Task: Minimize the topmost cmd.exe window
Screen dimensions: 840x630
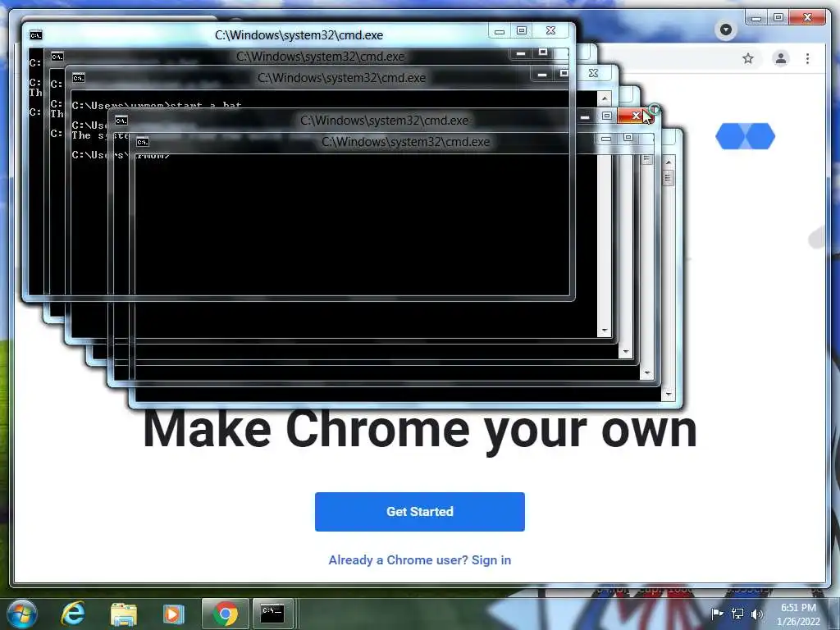Action: coord(500,31)
